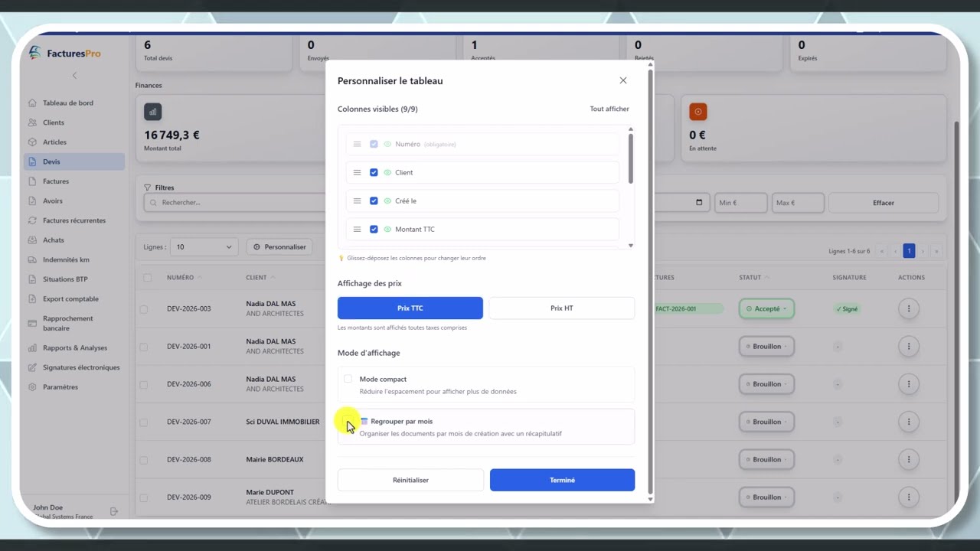
Task: Click the Réinitialiser button
Action: click(x=410, y=480)
